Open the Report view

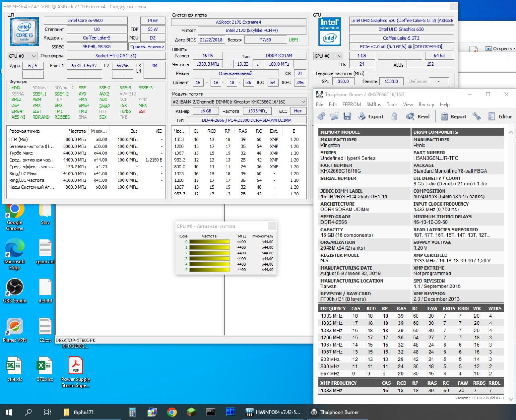click(454, 116)
